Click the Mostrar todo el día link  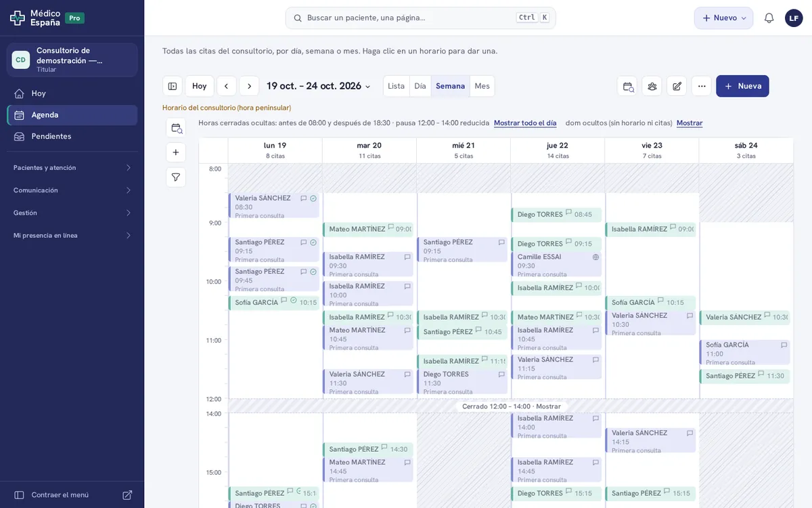coord(525,123)
